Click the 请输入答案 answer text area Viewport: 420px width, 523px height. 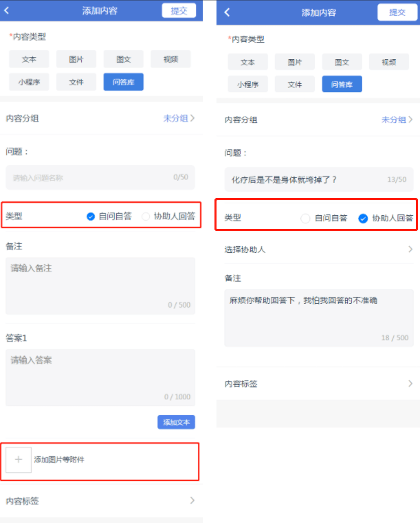tap(100, 377)
